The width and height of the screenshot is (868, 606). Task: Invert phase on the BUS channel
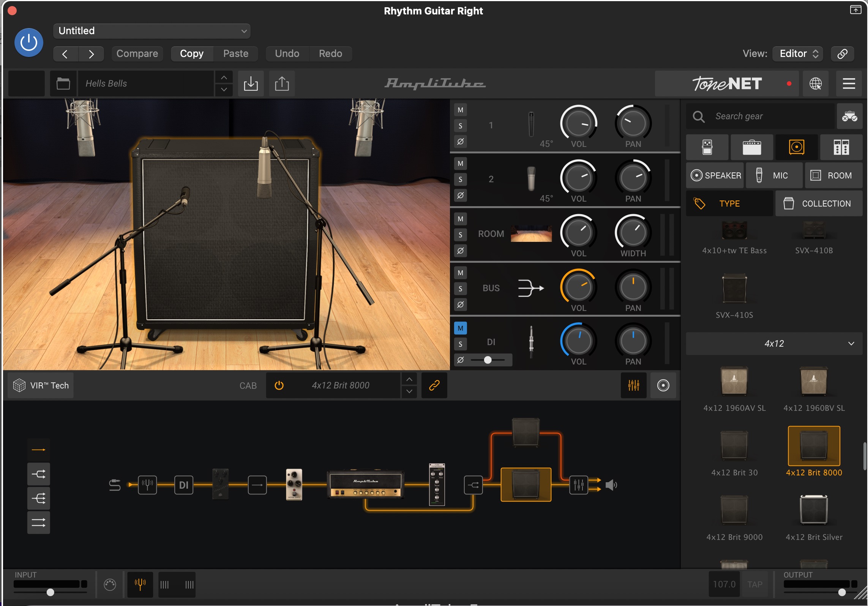click(461, 305)
